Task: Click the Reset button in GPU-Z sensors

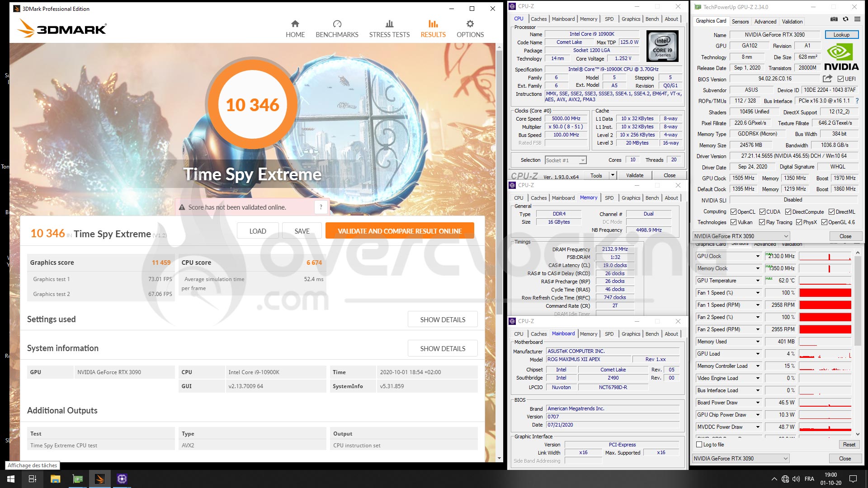Action: (x=849, y=445)
